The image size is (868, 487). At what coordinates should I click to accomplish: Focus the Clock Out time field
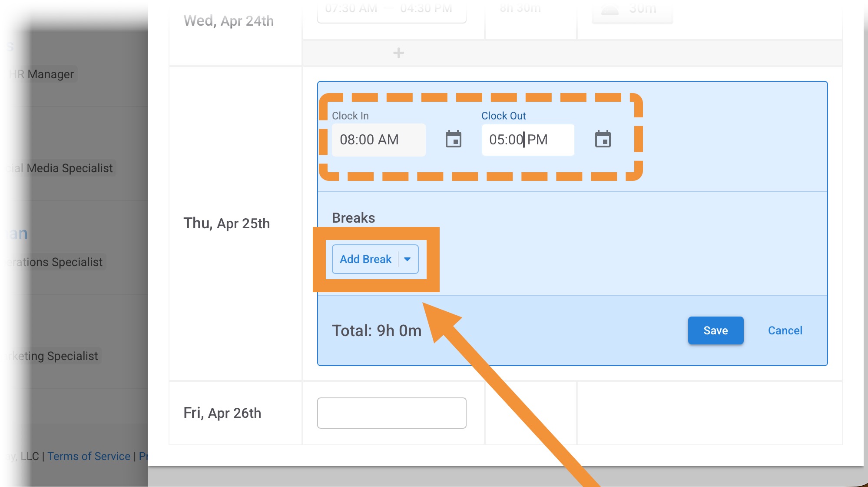528,140
